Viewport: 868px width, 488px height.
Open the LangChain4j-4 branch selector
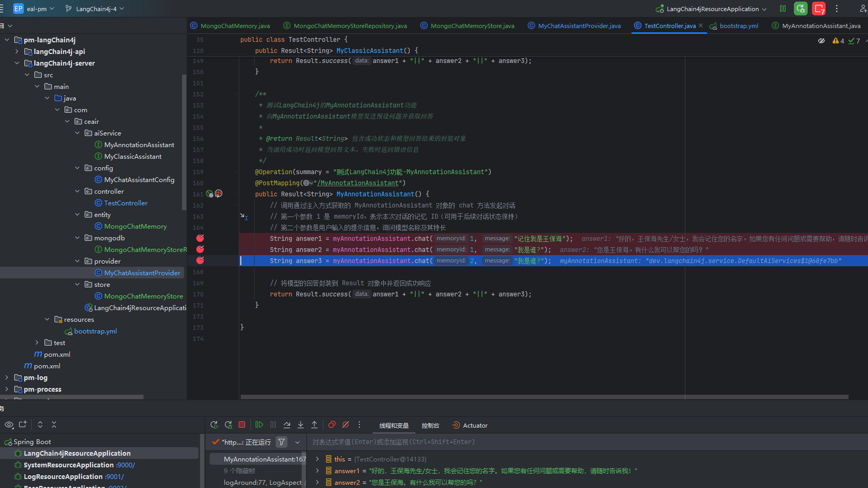[x=95, y=9]
